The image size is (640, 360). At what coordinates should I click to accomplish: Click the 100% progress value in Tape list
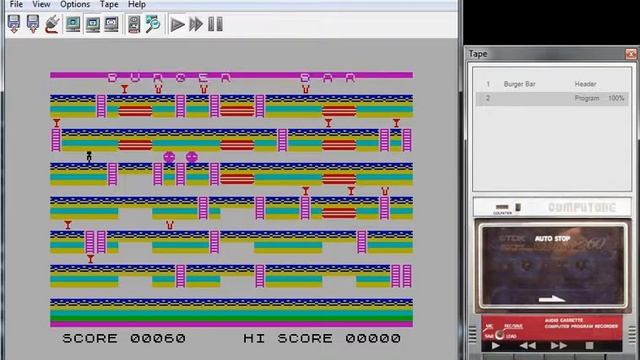tap(616, 98)
